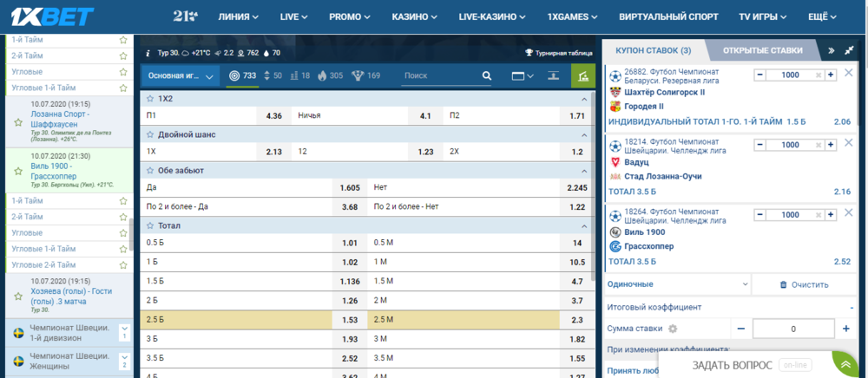Image resolution: width=868 pixels, height=378 pixels.
Task: Click the green statistics icon button
Action: (583, 76)
